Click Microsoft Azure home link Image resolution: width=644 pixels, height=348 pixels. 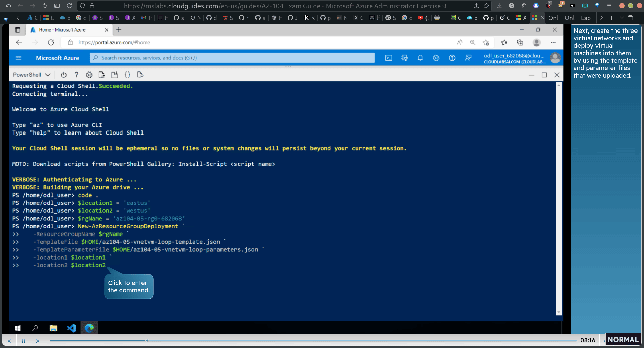pyautogui.click(x=57, y=58)
